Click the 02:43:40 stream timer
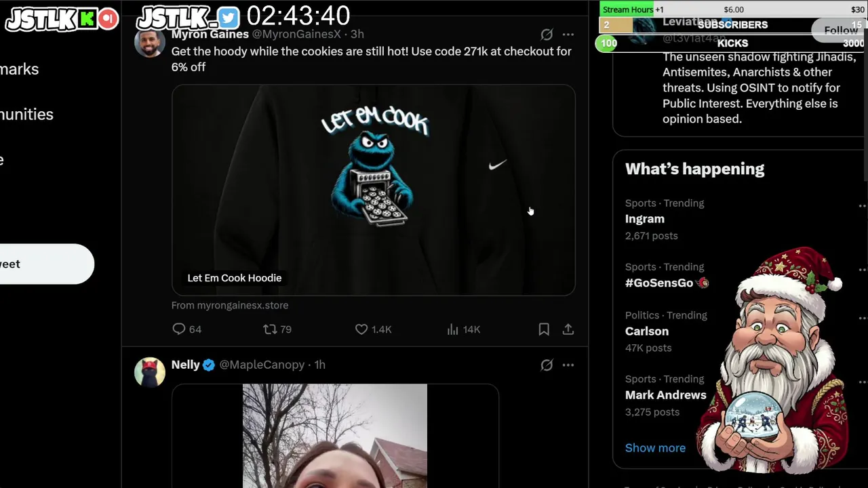The width and height of the screenshot is (868, 488). pyautogui.click(x=298, y=16)
